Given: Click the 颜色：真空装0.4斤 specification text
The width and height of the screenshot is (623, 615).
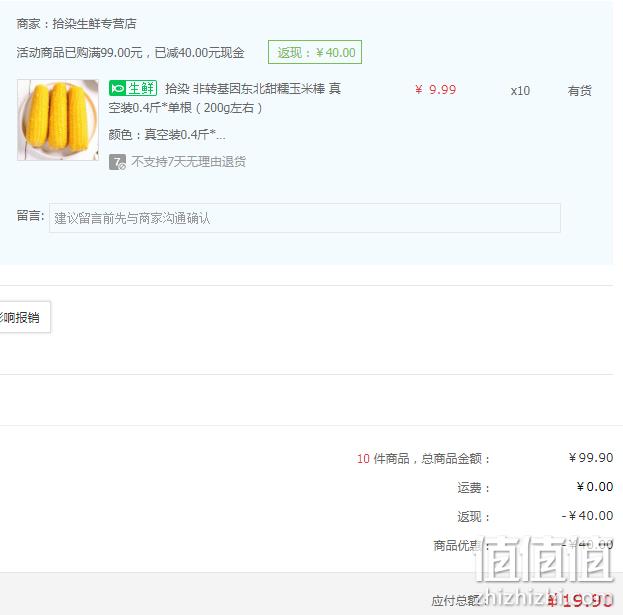Looking at the screenshot, I should pos(167,135).
